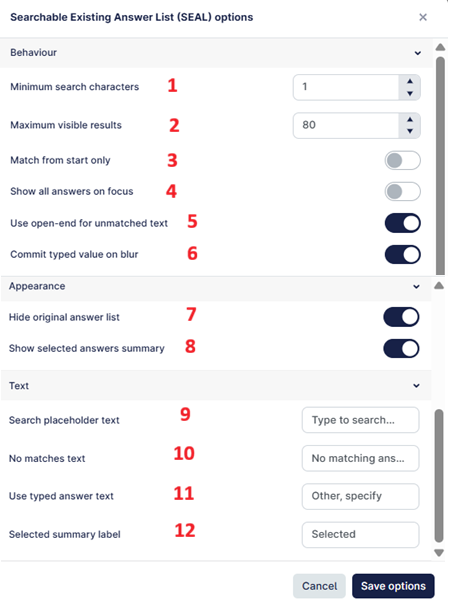Image resolution: width=451 pixels, height=606 pixels.
Task: Switch off Hide original answer list
Action: [x=401, y=317]
